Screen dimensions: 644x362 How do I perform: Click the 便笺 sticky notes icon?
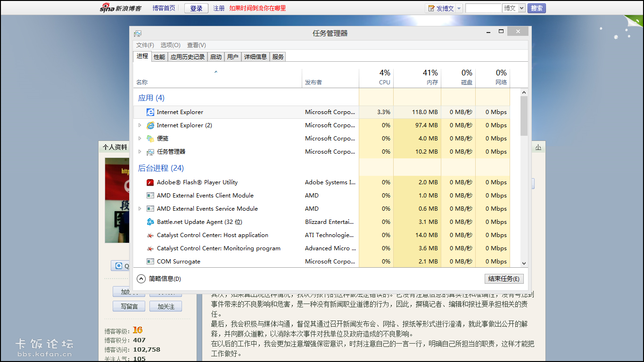pyautogui.click(x=150, y=139)
